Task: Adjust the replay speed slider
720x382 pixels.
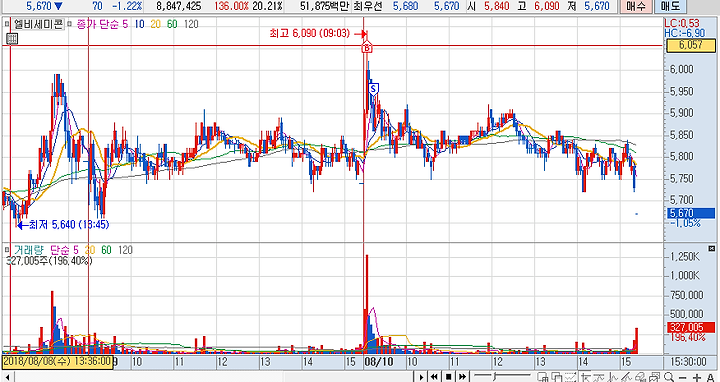Action: click(495, 376)
